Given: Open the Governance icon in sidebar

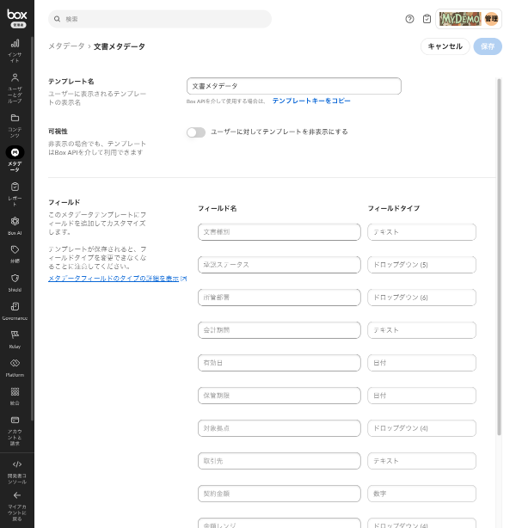Looking at the screenshot, I should 15,306.
